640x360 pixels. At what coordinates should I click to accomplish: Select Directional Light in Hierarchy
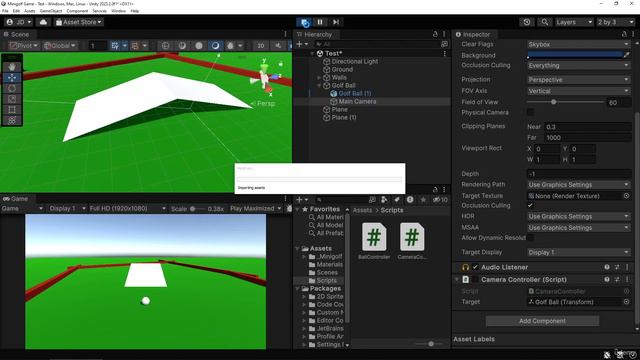[x=354, y=61]
